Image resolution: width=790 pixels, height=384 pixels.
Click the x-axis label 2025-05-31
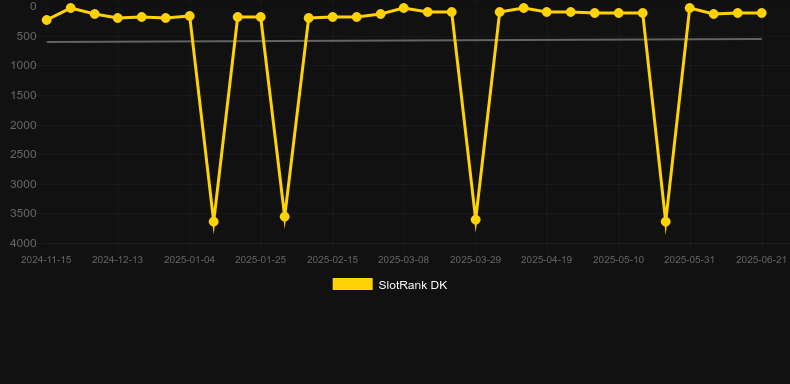click(689, 260)
